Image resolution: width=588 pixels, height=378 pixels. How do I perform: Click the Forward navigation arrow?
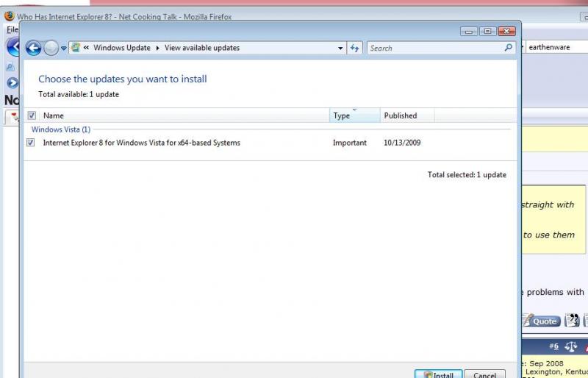tap(51, 48)
